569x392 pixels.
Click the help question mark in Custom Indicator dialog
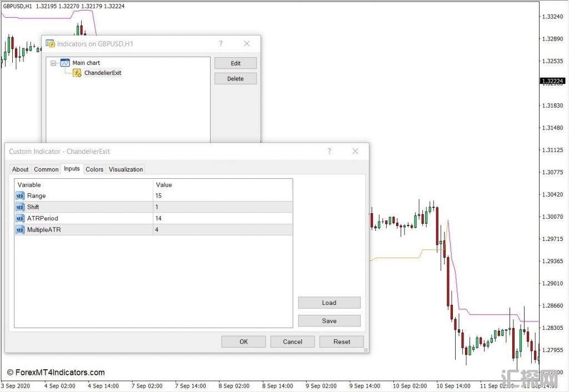tap(330, 151)
